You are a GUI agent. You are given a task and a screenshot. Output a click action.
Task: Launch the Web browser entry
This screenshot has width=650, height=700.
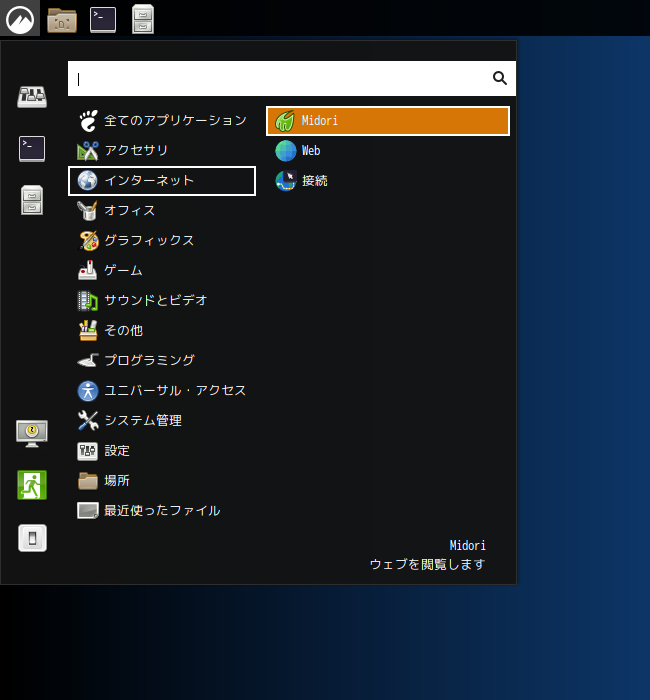[x=388, y=151]
